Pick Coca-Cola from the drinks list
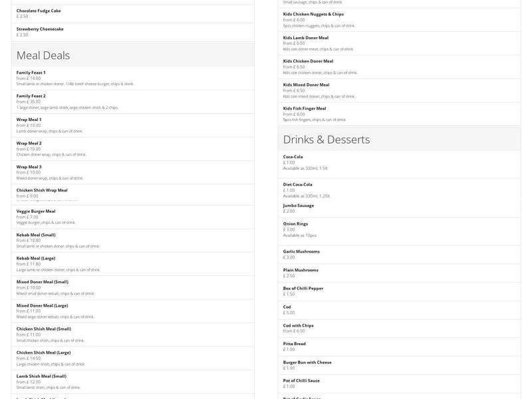 point(293,157)
